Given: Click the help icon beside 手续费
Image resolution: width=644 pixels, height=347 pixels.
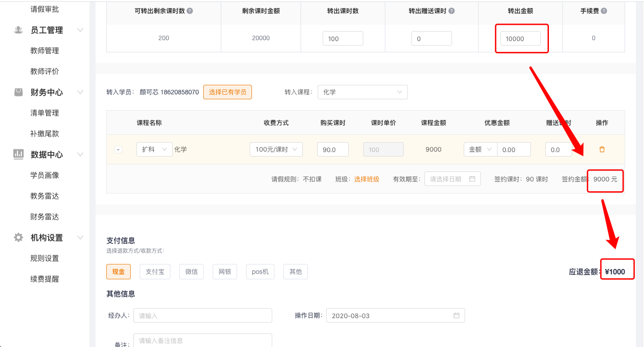Looking at the screenshot, I should pos(604,11).
